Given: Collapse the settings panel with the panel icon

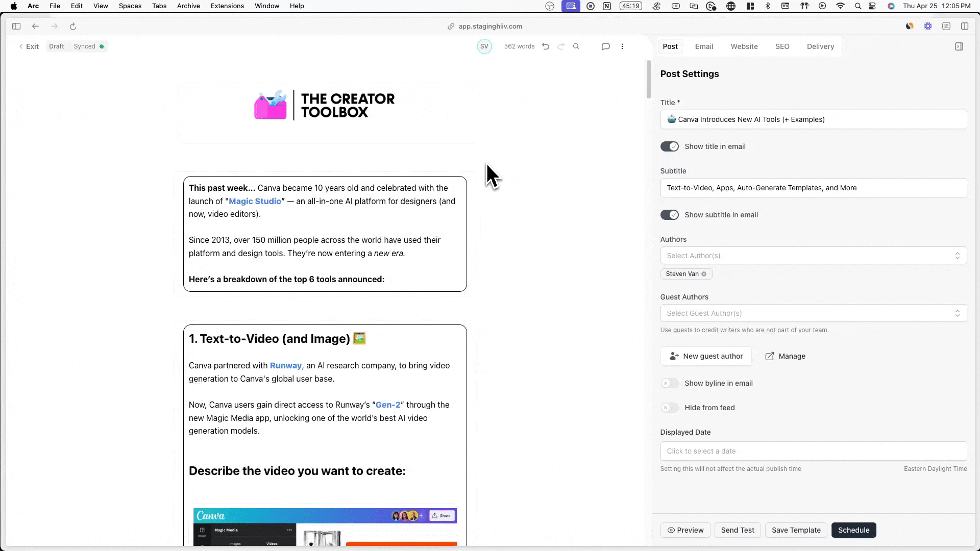Looking at the screenshot, I should [x=959, y=46].
